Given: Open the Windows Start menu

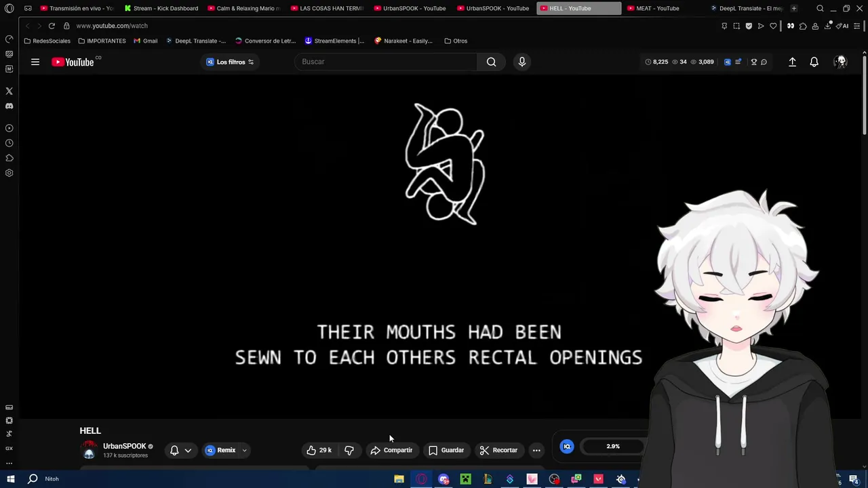Looking at the screenshot, I should (x=10, y=479).
